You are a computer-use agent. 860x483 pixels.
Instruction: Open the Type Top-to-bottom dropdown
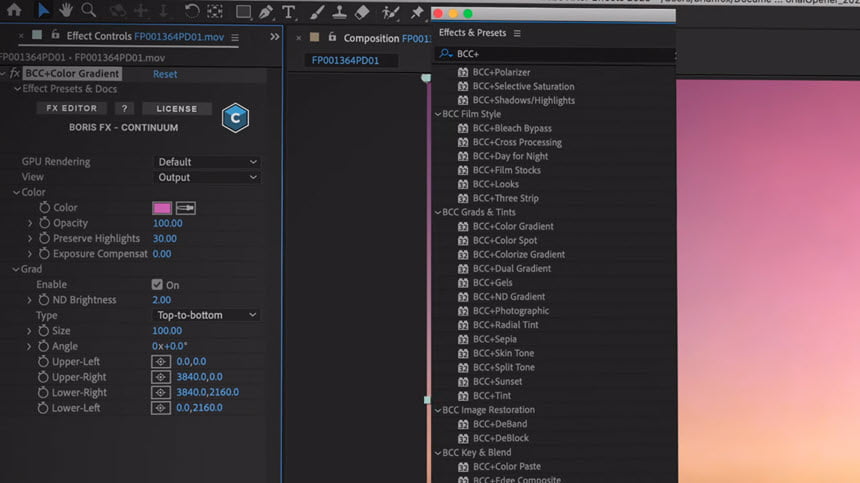[x=206, y=315]
